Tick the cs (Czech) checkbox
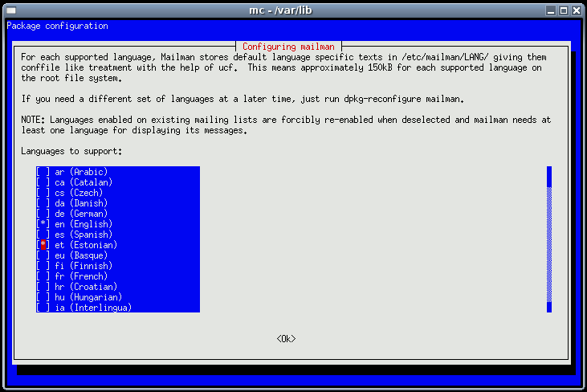The image size is (587, 392). 43,193
